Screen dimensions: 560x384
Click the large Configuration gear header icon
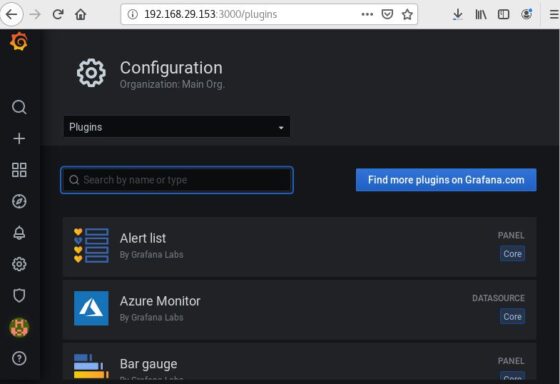coord(91,73)
